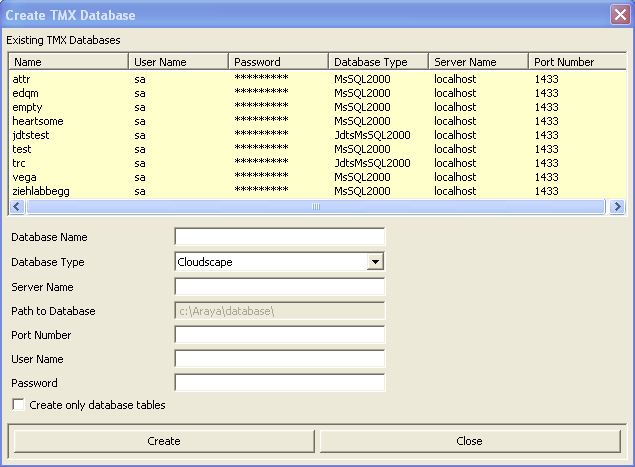Open the Database Type dropdown

tap(375, 262)
